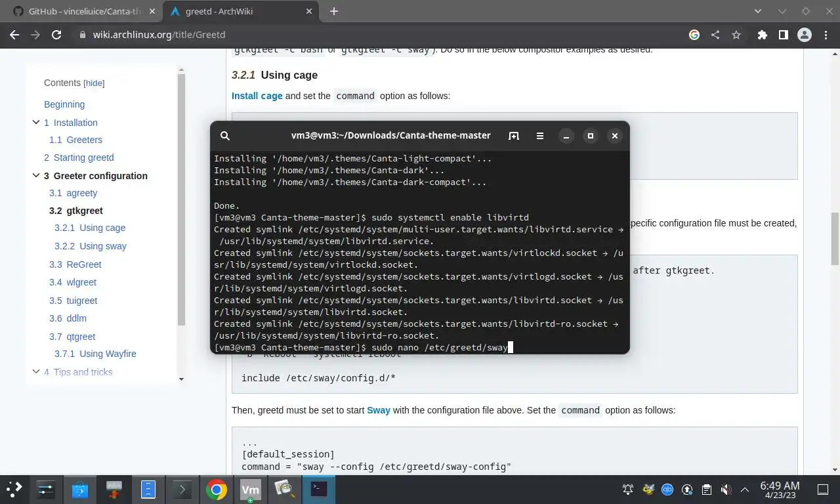Go to 3.5 tuigreet section
840x504 pixels.
point(73,301)
